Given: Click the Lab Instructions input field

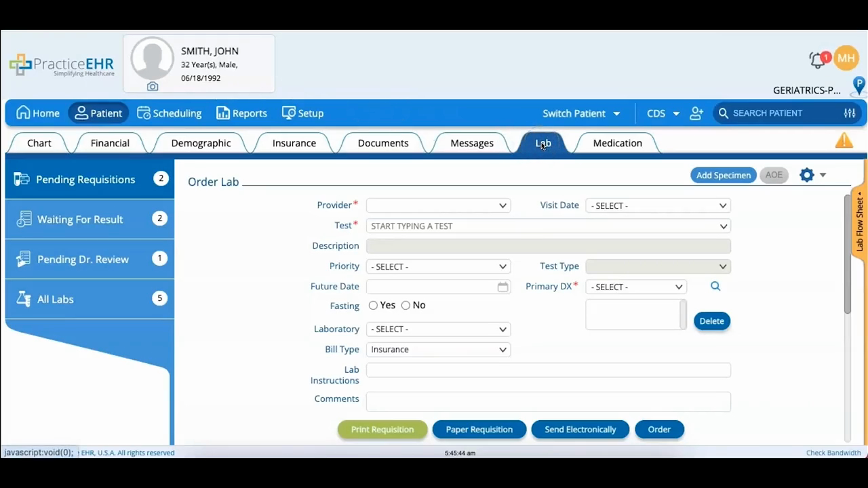Looking at the screenshot, I should pyautogui.click(x=549, y=370).
